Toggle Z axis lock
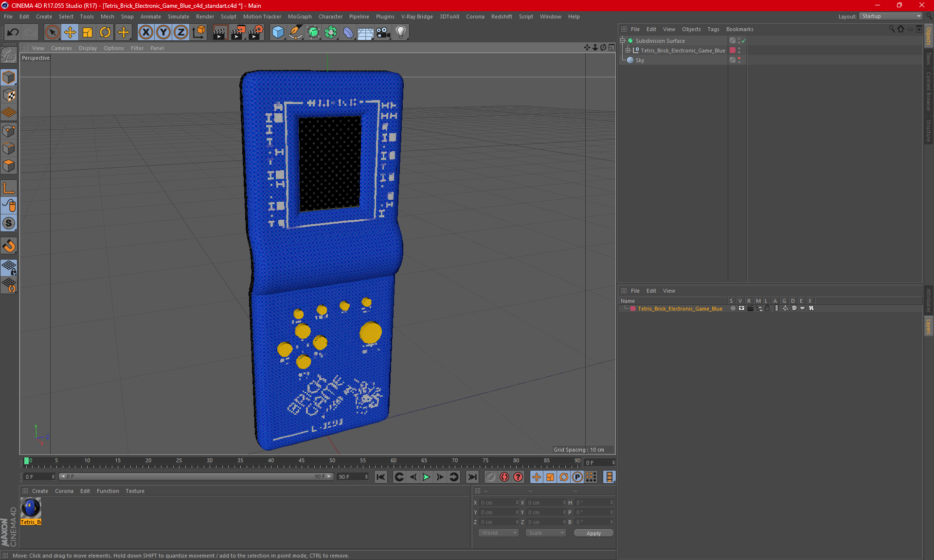Image resolution: width=934 pixels, height=560 pixels. point(181,32)
